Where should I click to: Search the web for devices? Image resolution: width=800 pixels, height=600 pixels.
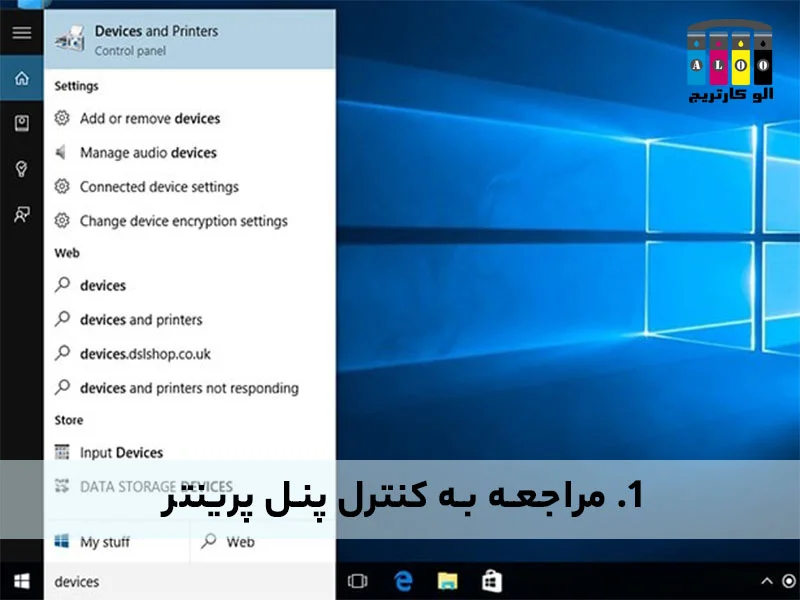tap(190, 285)
